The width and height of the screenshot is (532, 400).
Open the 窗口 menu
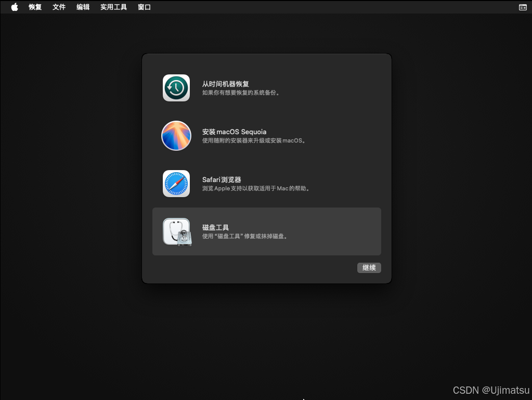point(144,7)
